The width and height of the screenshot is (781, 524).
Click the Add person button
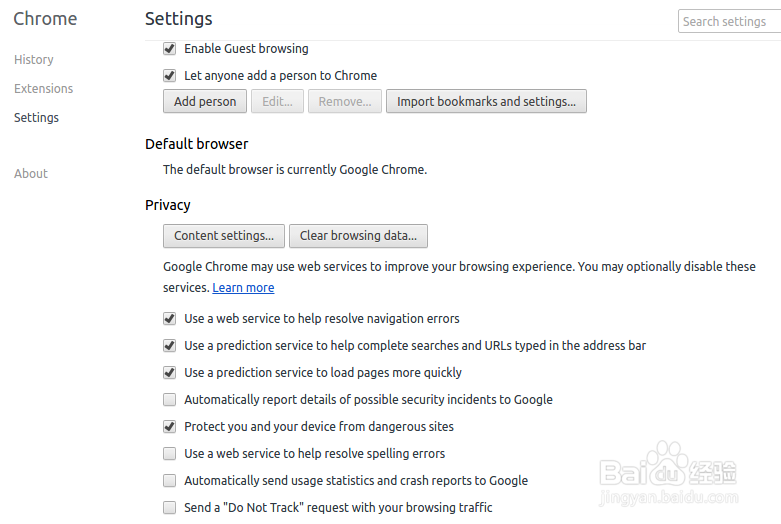tap(205, 101)
